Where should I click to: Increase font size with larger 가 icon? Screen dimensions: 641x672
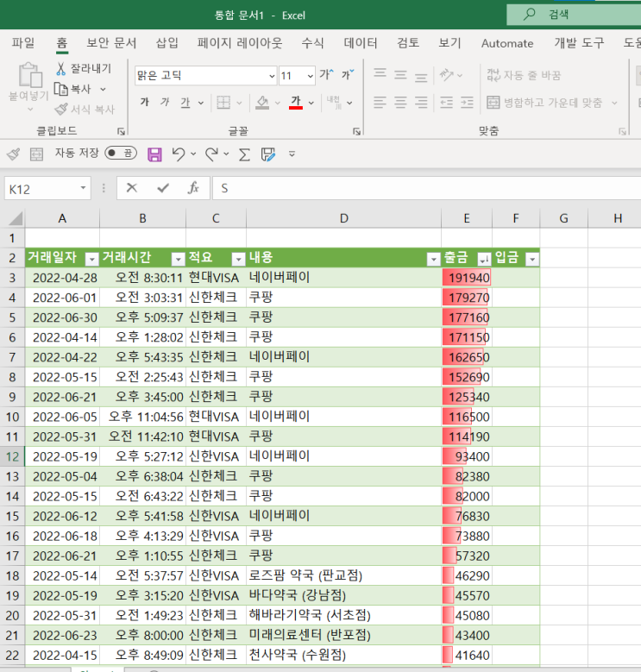tap(326, 74)
